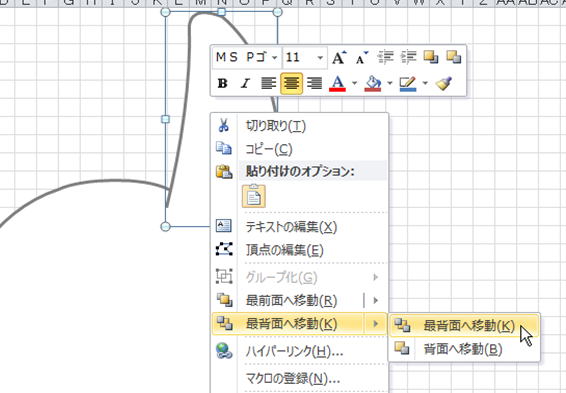
Task: Click the top-left corner handle of shape
Action: 165,12
